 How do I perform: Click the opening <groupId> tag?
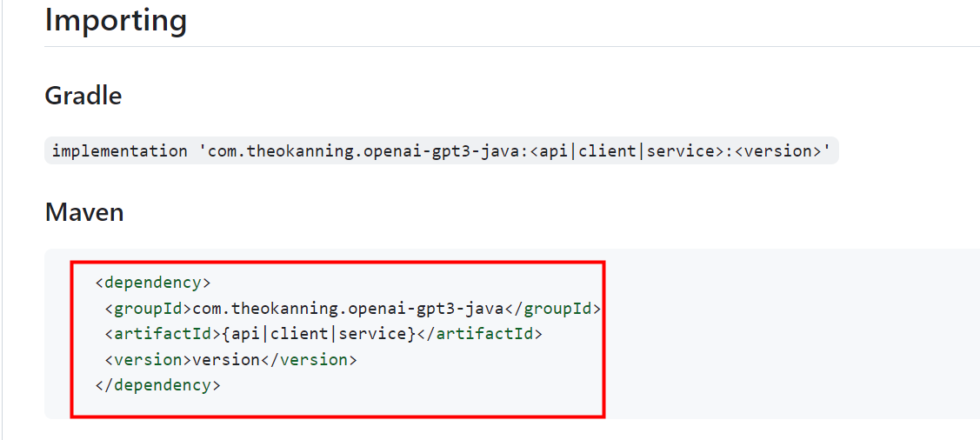(x=148, y=309)
